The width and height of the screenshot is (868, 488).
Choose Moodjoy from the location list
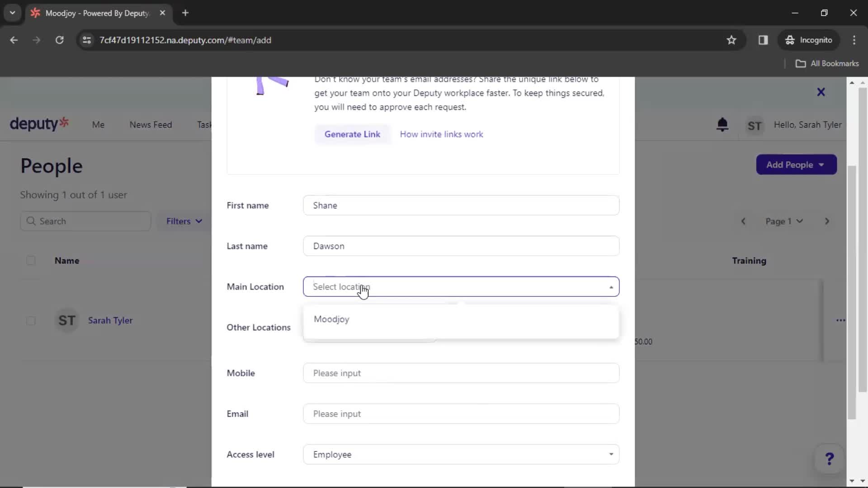click(461, 319)
